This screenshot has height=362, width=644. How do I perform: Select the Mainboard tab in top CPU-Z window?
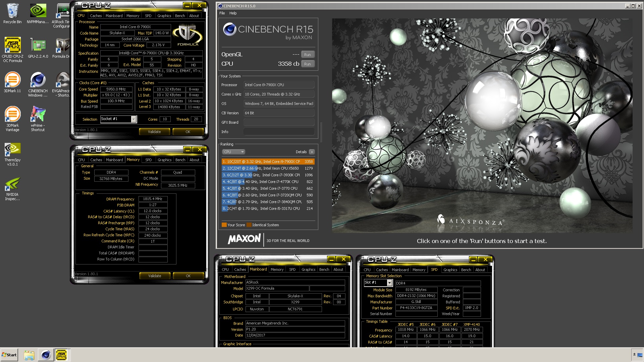[x=114, y=16]
